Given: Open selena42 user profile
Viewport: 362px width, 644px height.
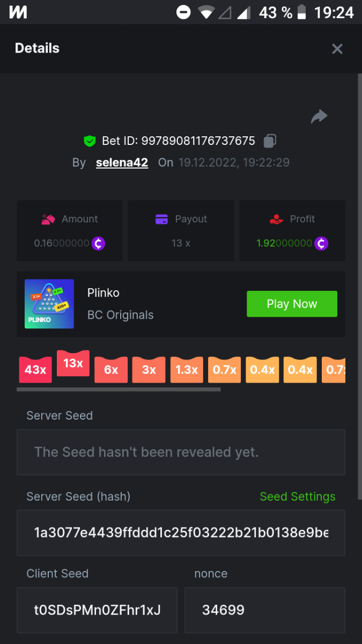Looking at the screenshot, I should tap(122, 163).
